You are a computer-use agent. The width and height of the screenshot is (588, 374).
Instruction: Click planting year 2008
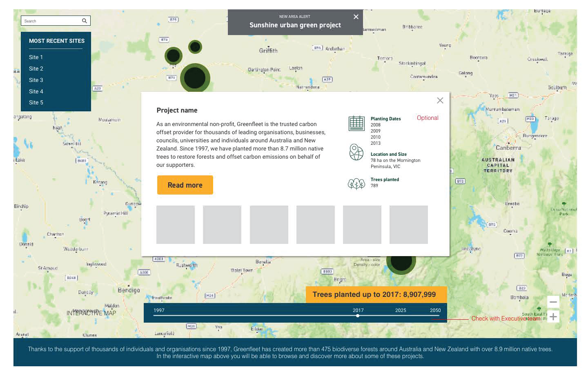(x=376, y=125)
